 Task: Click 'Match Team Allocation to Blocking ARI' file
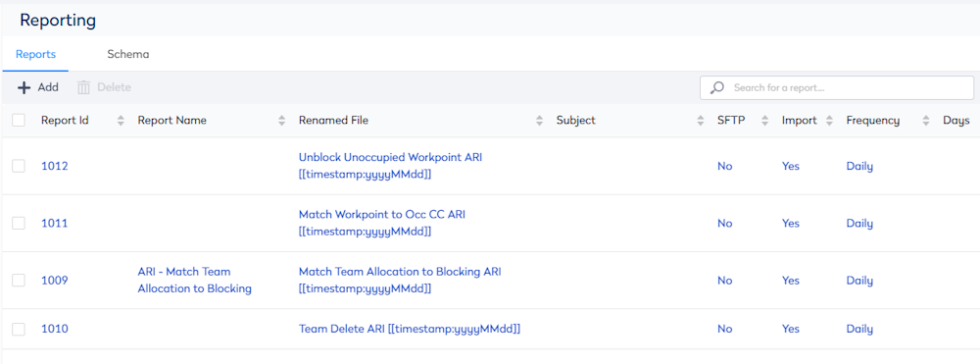400,281
